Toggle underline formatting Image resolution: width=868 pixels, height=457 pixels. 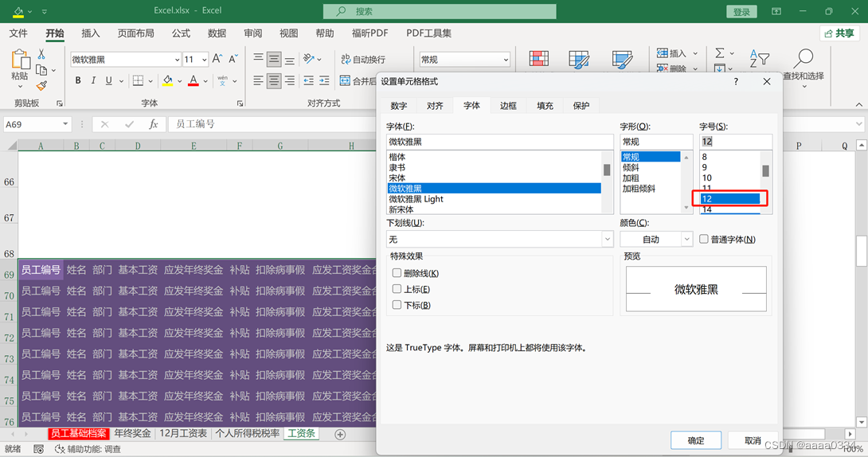108,80
